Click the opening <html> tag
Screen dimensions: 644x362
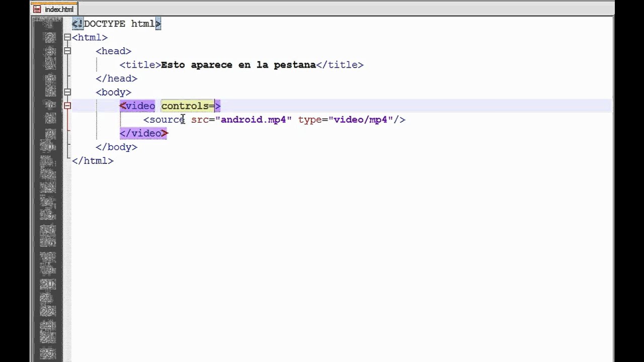pyautogui.click(x=90, y=37)
